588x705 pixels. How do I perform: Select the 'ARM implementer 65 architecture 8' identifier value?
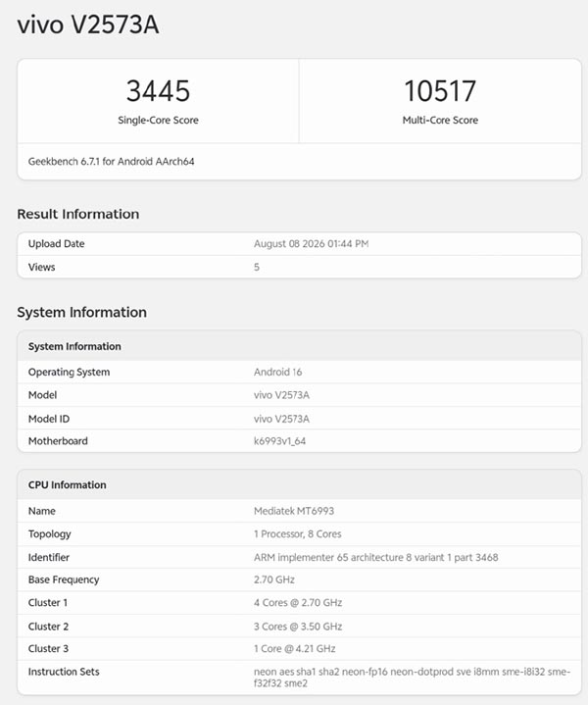point(375,558)
